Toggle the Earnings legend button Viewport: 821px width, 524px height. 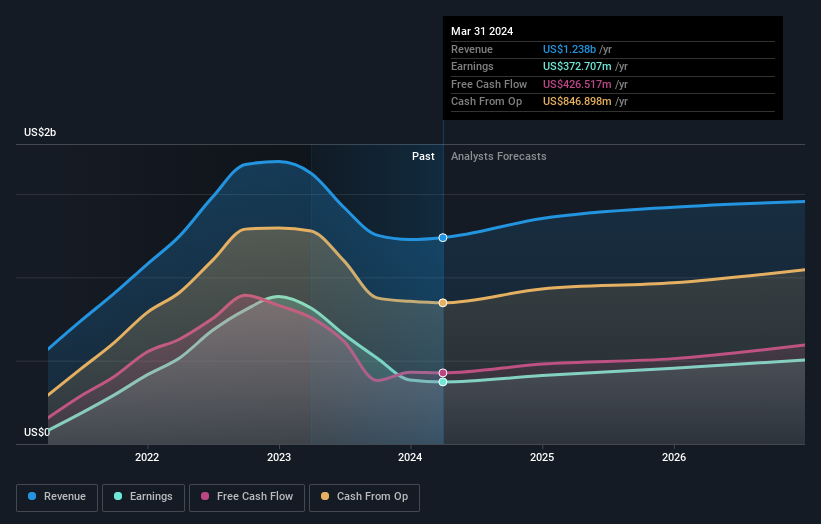pos(143,497)
